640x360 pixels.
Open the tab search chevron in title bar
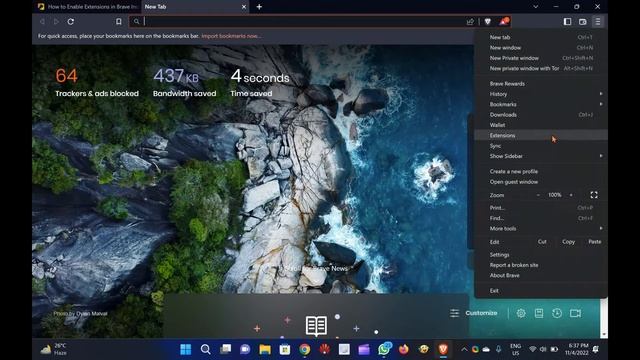(536, 7)
